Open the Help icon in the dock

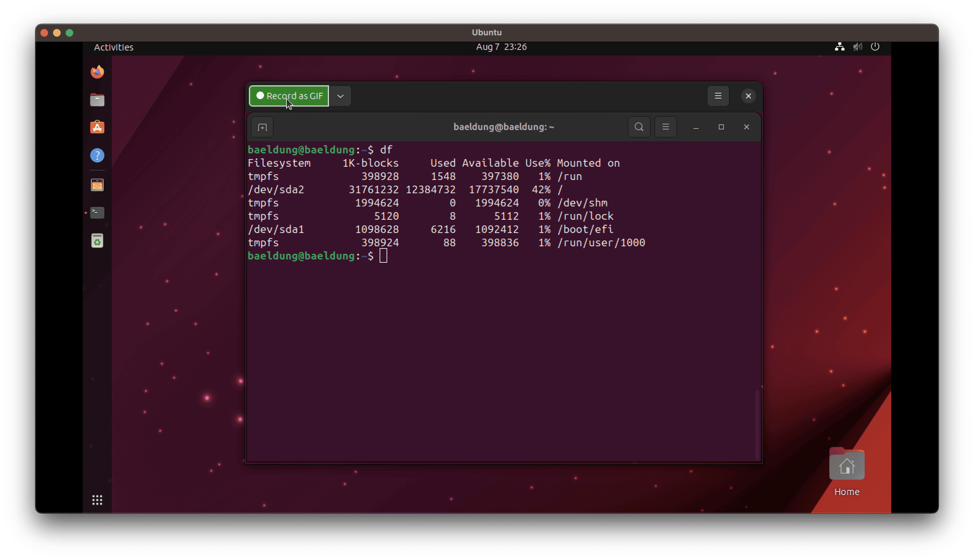coord(98,155)
